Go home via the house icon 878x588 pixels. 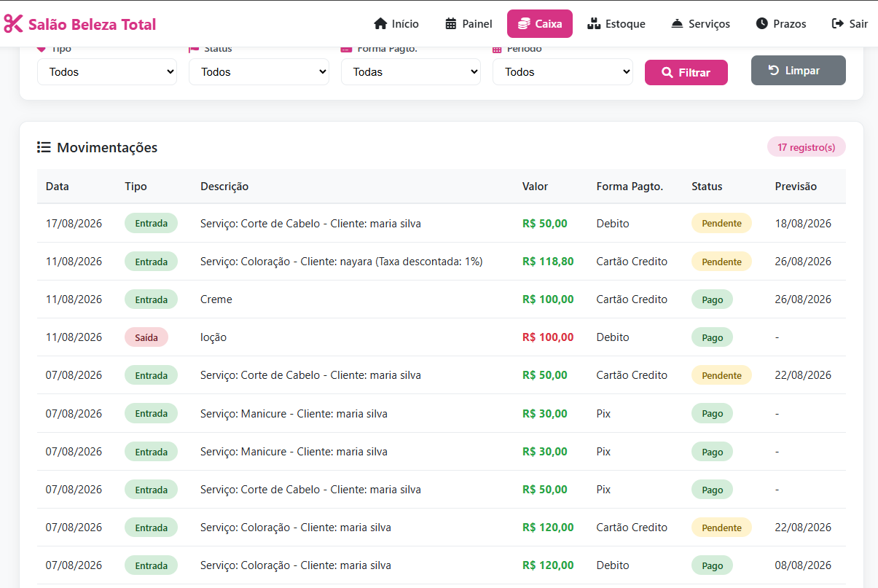click(x=380, y=24)
